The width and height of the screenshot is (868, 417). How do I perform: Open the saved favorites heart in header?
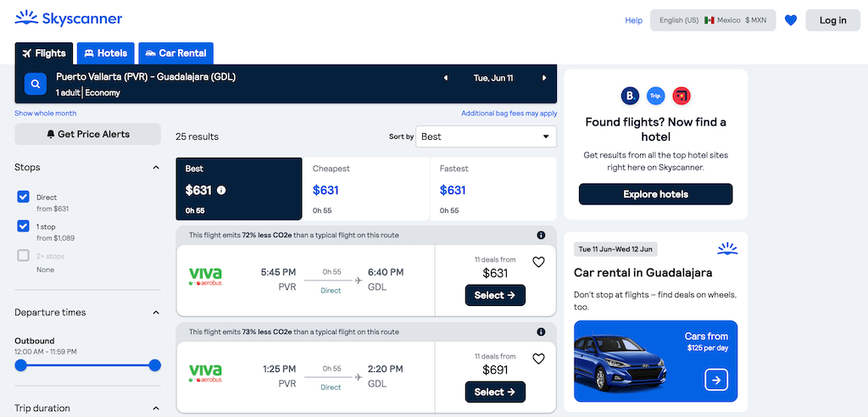[x=791, y=20]
